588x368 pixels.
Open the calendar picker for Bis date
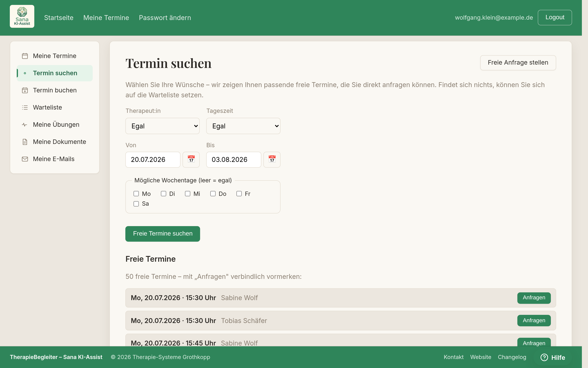tap(272, 160)
